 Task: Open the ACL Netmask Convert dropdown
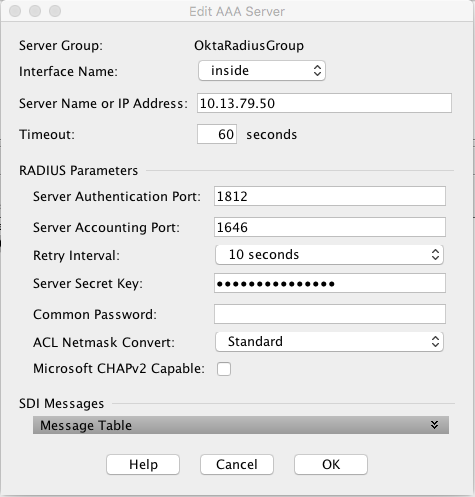[329, 342]
